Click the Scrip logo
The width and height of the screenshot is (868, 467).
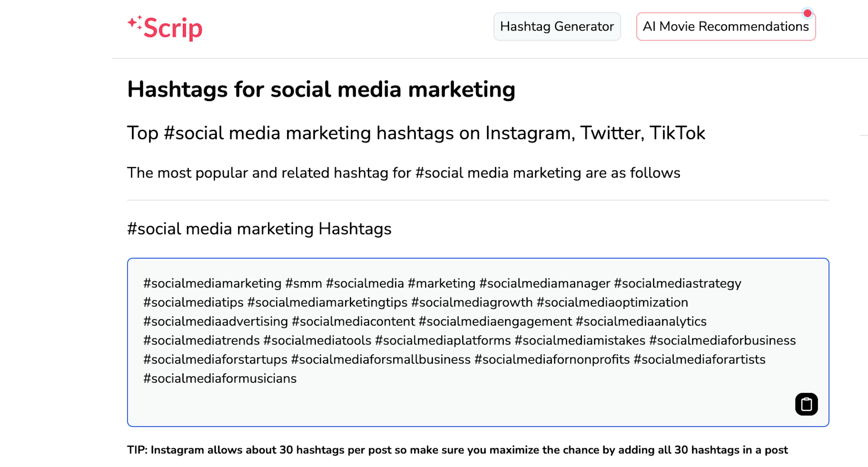(165, 28)
